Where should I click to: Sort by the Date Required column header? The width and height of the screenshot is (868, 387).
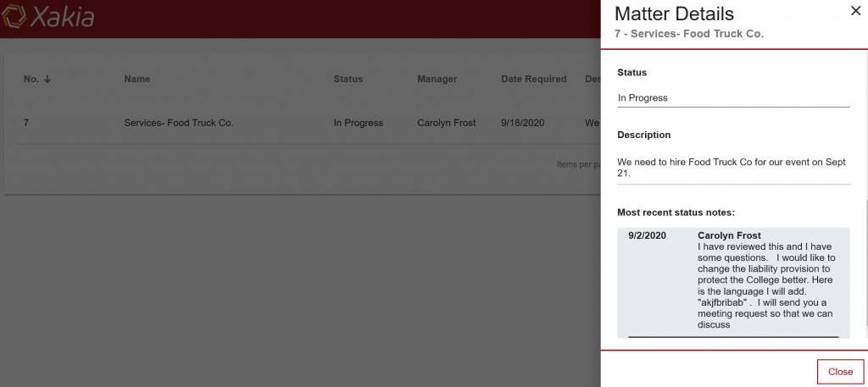point(534,79)
